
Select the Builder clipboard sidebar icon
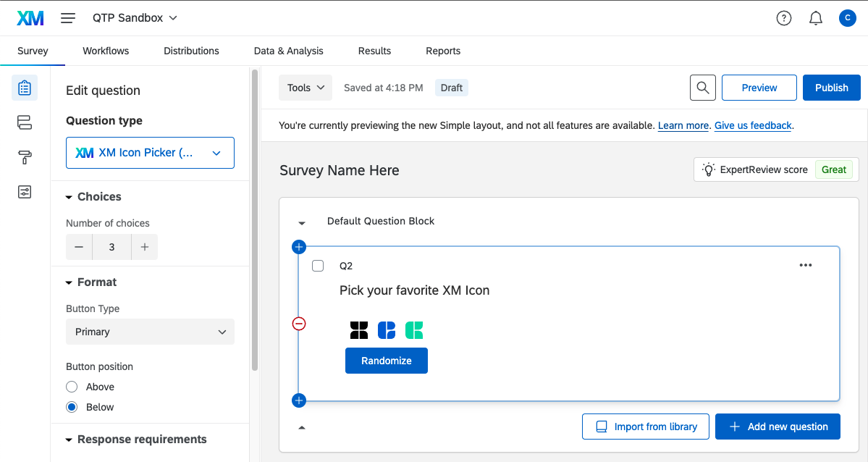click(x=25, y=88)
